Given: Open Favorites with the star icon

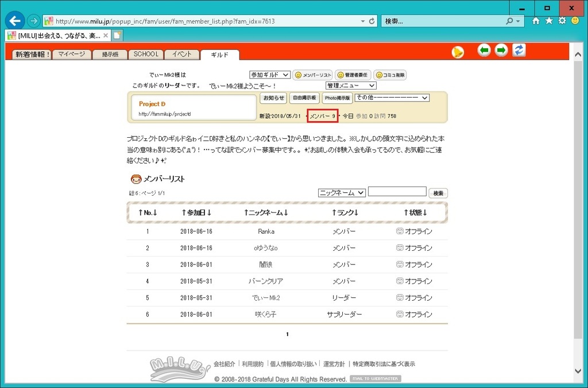Looking at the screenshot, I should click(549, 21).
